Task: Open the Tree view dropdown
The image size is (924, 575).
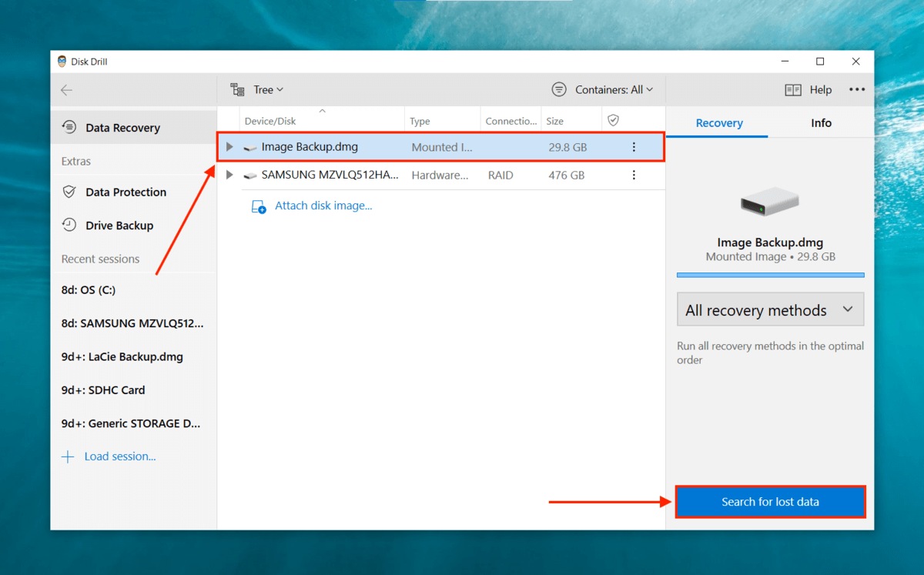Action: coord(269,90)
